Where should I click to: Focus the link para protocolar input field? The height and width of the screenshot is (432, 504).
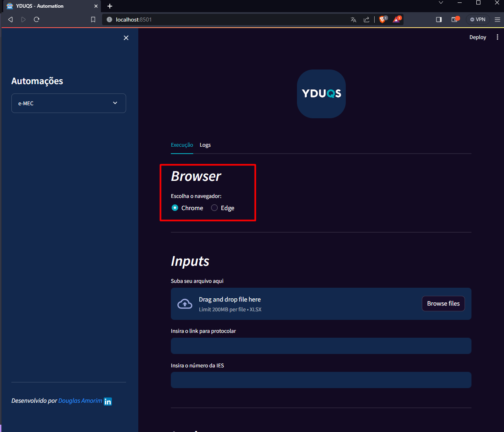321,346
